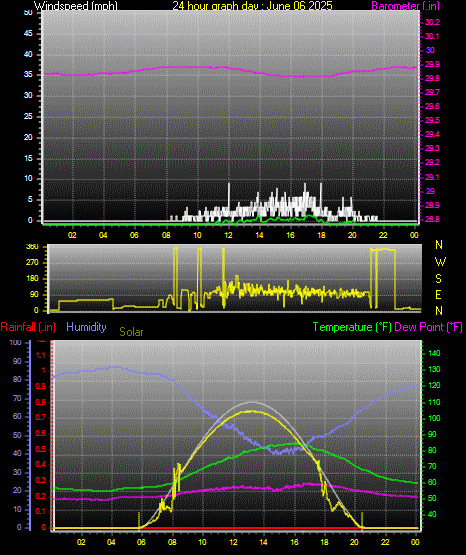
Task: Click the W wind direction letter
Action: click(440, 262)
